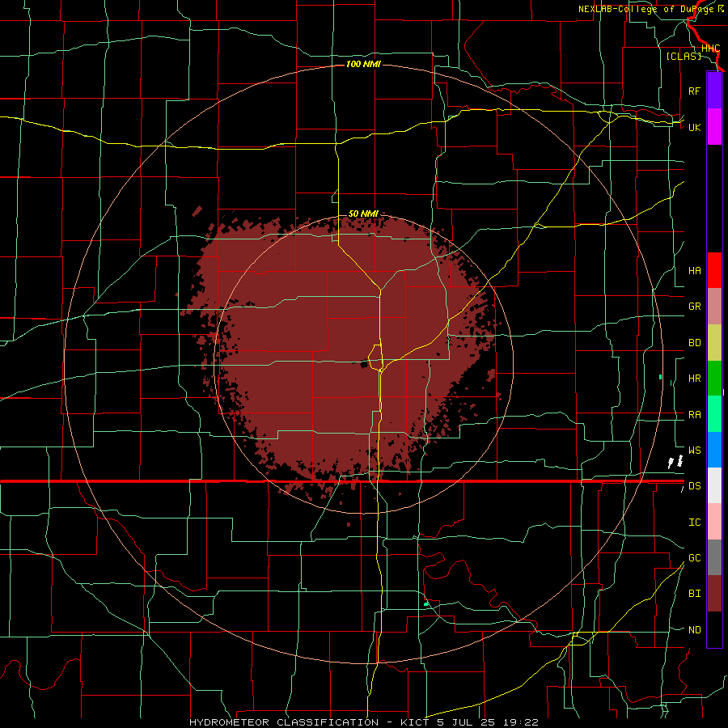Viewport: 728px width, 728px height.
Task: Click the purple RF color swatch
Action: [x=714, y=91]
